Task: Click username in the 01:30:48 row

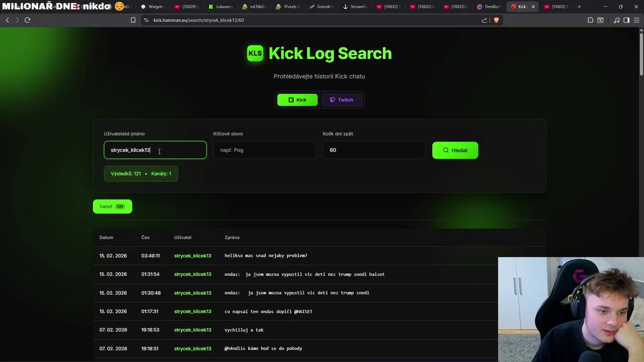Action: [193, 293]
